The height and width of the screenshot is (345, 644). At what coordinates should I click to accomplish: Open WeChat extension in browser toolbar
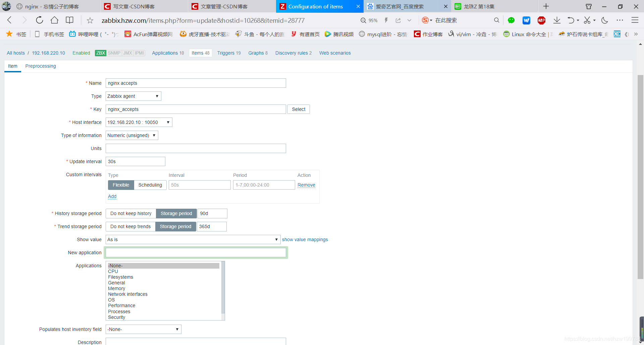click(x=511, y=20)
